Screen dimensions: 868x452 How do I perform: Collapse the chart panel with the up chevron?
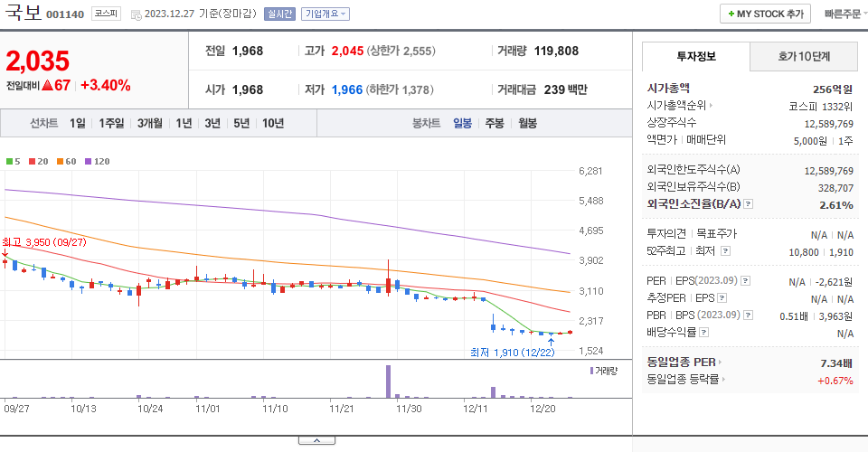316,440
